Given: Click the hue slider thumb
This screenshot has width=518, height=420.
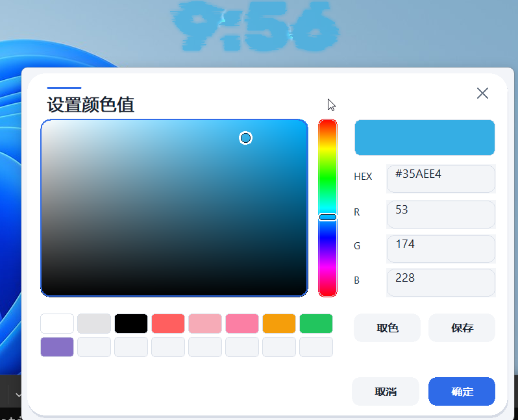Looking at the screenshot, I should click(328, 217).
